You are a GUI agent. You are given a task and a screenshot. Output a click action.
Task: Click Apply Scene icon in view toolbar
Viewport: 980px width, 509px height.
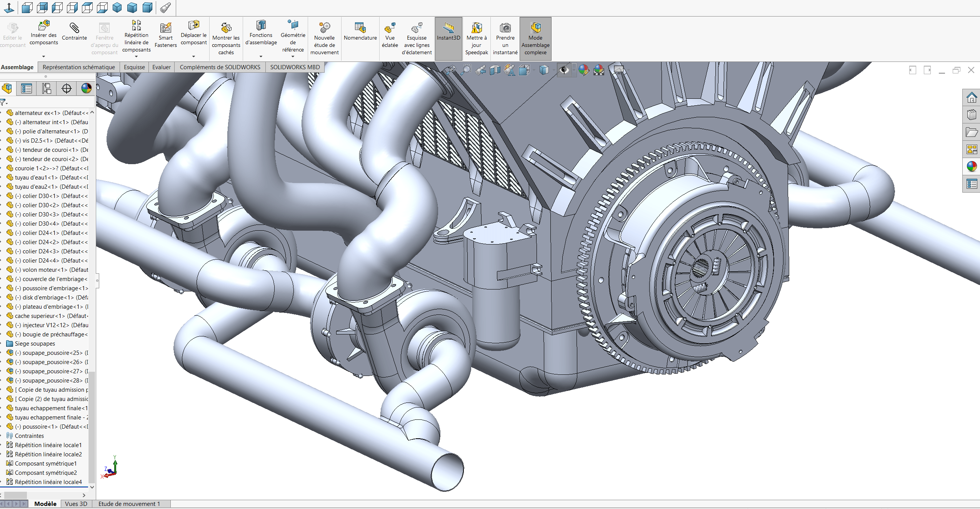pyautogui.click(x=599, y=70)
